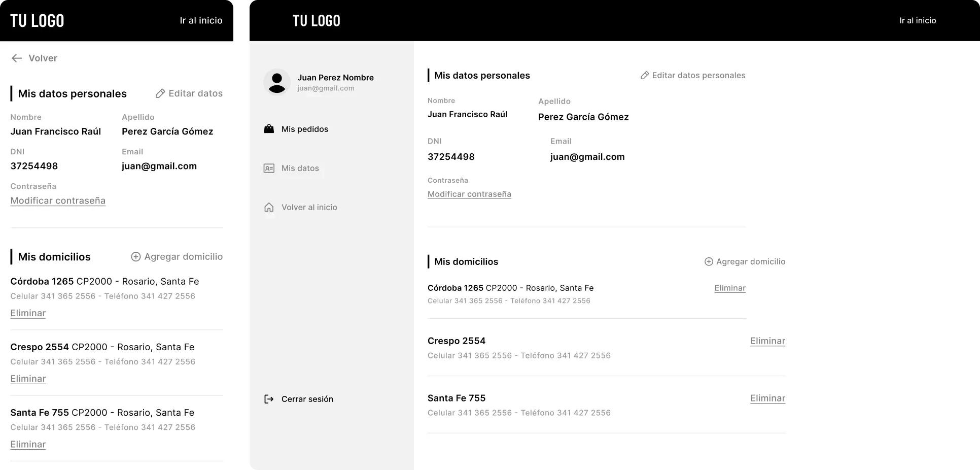980x470 pixels.
Task: Delete Córdoba 1265 address in desktop view
Action: 730,288
